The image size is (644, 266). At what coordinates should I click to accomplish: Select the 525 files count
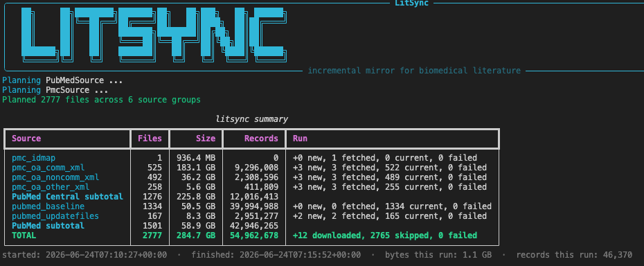click(x=155, y=168)
